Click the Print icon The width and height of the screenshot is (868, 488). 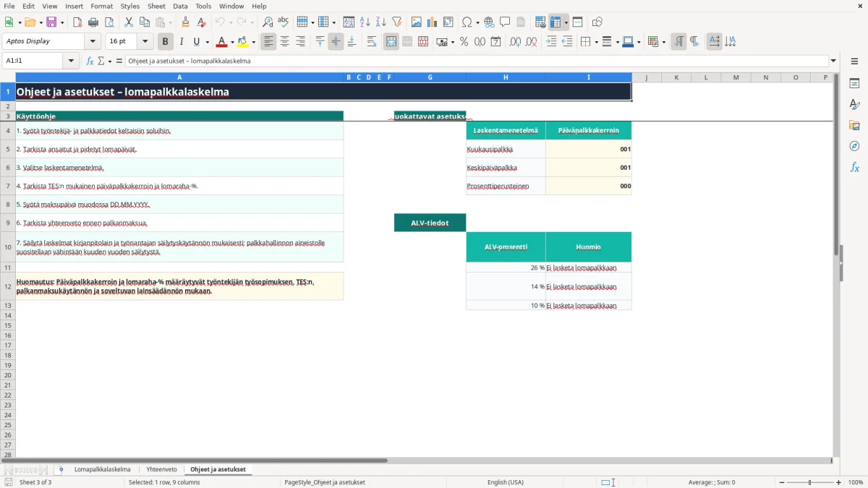(93, 22)
